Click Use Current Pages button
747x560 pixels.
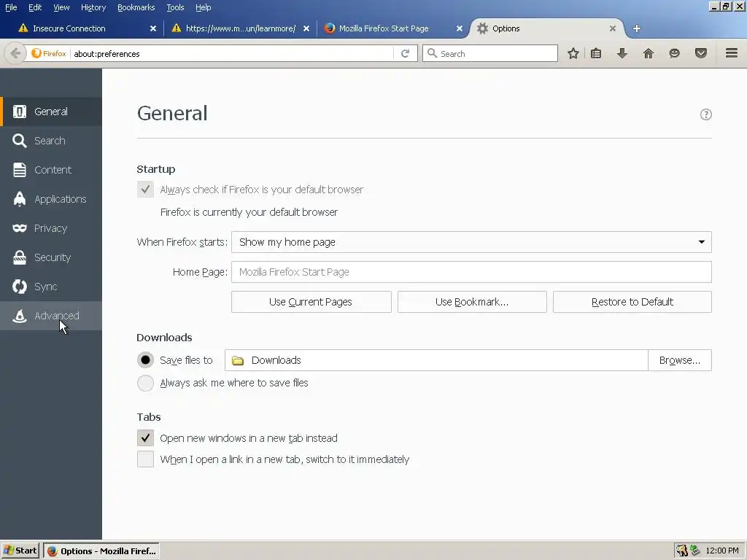(x=311, y=302)
